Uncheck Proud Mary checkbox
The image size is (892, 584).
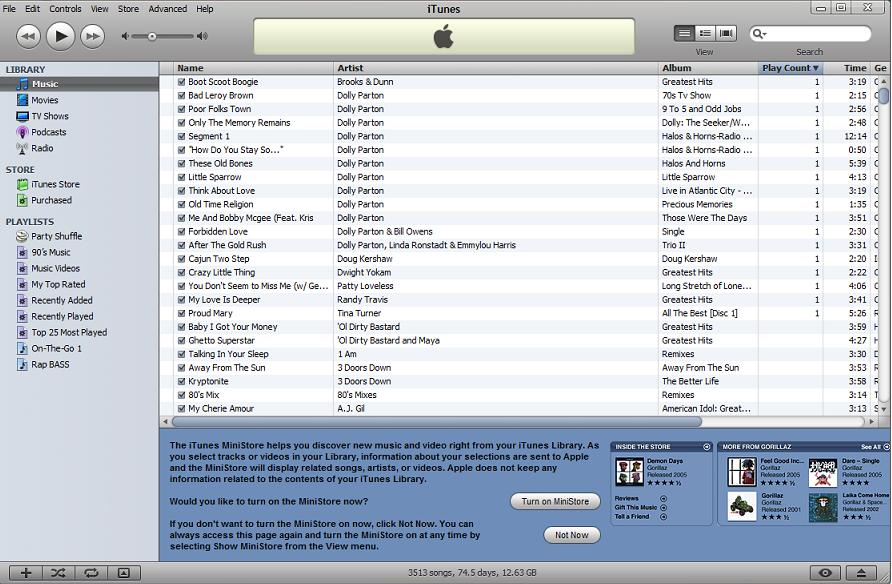tap(181, 313)
